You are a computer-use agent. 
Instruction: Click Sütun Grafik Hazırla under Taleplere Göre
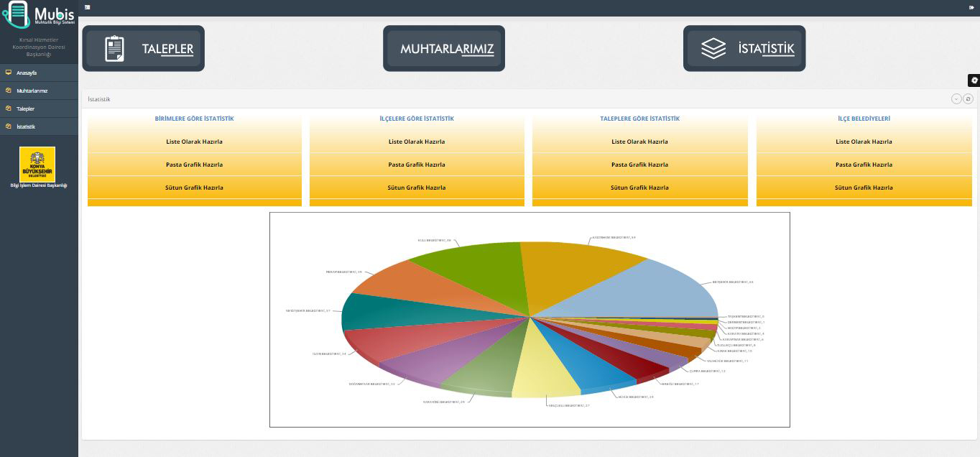pyautogui.click(x=639, y=188)
